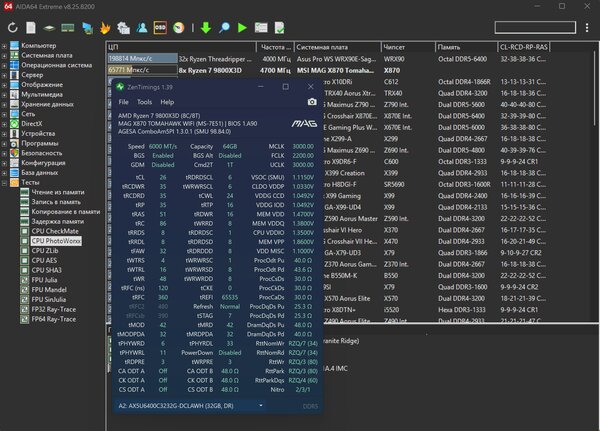
Task: Start the benchmark with green play icon
Action: (242, 28)
